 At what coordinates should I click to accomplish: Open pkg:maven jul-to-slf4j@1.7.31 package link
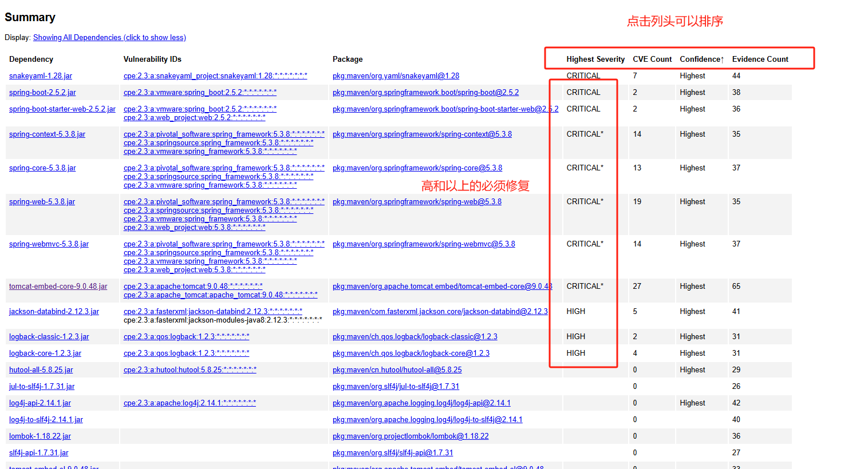pos(396,387)
